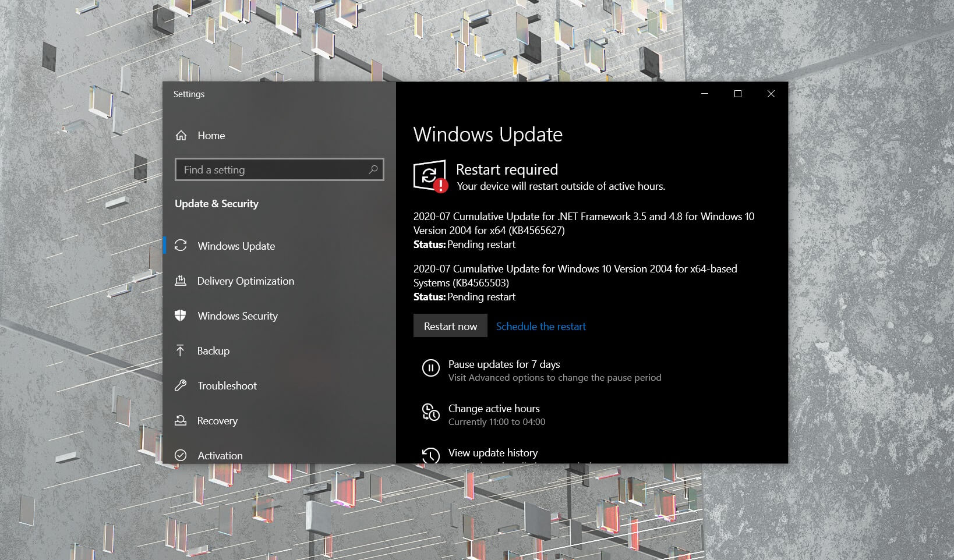The height and width of the screenshot is (560, 954).
Task: Click the search magnifier icon
Action: [x=373, y=169]
